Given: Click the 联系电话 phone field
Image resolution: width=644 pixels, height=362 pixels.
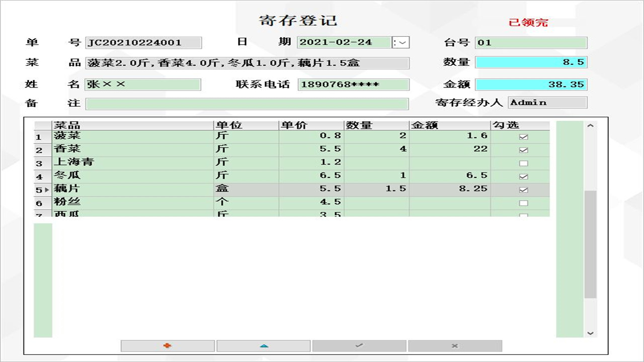Looking at the screenshot, I should (x=353, y=84).
